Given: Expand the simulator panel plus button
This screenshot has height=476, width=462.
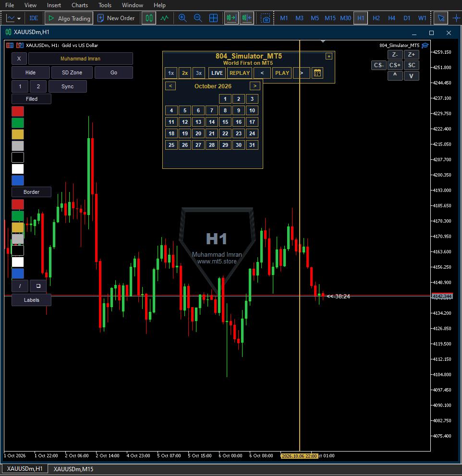Looking at the screenshot, I should tap(328, 56).
